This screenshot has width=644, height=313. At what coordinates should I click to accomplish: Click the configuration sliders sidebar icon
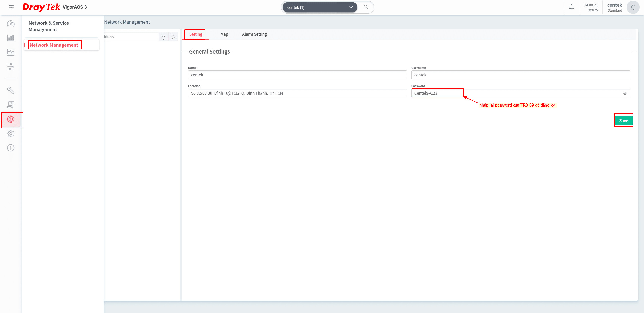(x=11, y=67)
